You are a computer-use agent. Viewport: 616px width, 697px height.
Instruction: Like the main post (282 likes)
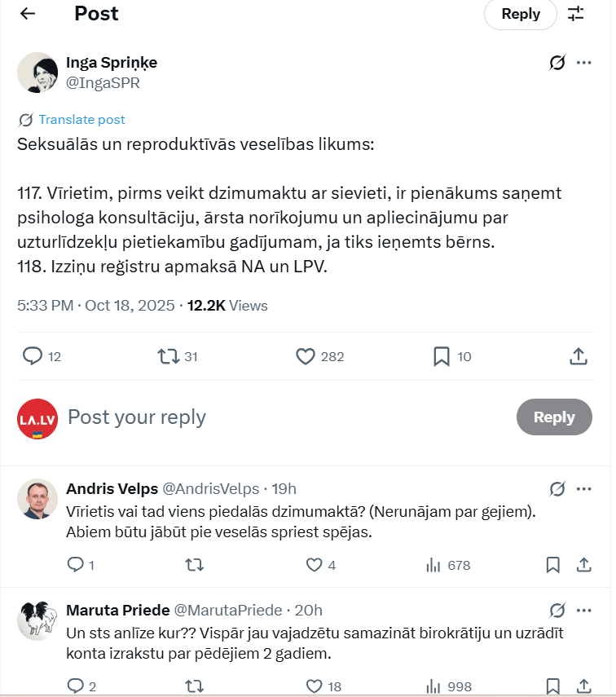click(306, 356)
